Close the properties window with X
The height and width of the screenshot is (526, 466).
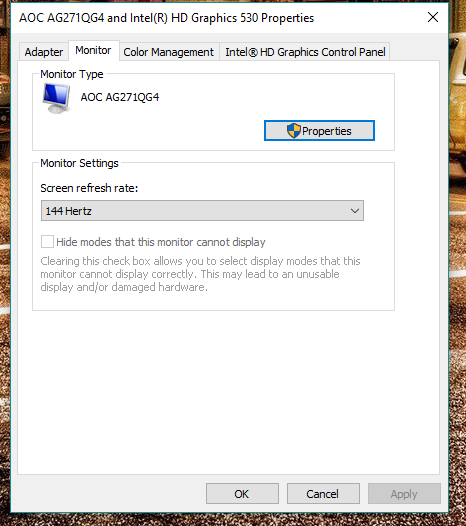click(x=433, y=17)
